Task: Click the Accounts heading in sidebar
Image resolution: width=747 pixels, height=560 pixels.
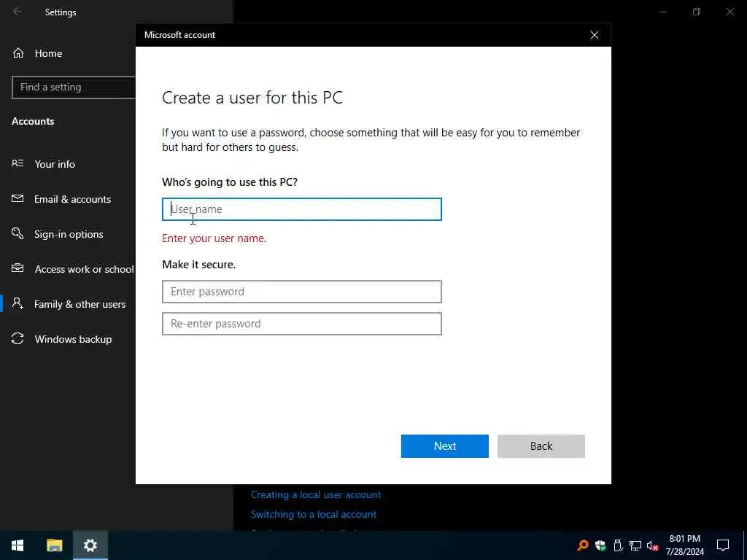Action: tap(33, 121)
